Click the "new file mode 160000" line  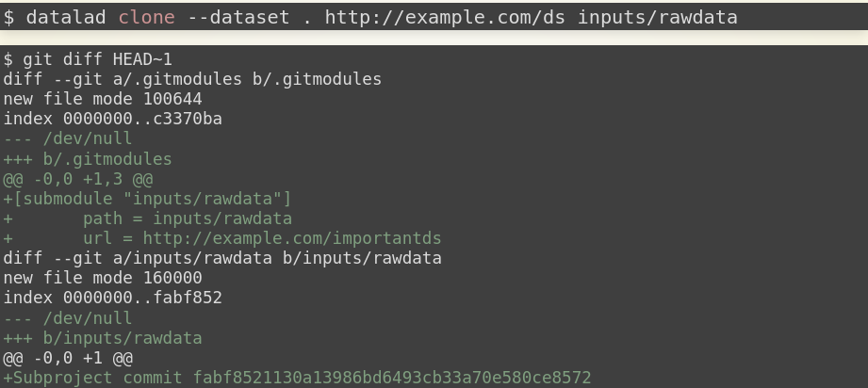pos(103,278)
